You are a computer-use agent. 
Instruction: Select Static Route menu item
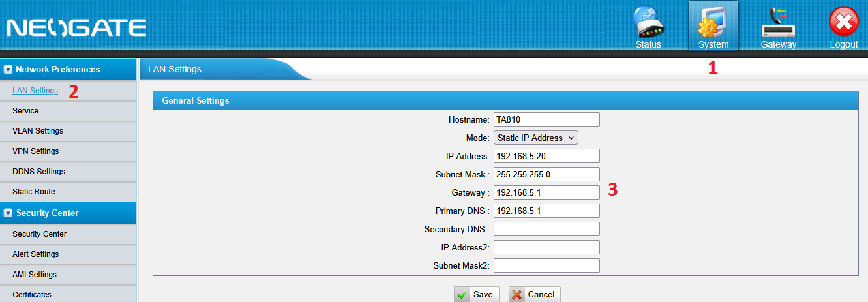pos(34,192)
